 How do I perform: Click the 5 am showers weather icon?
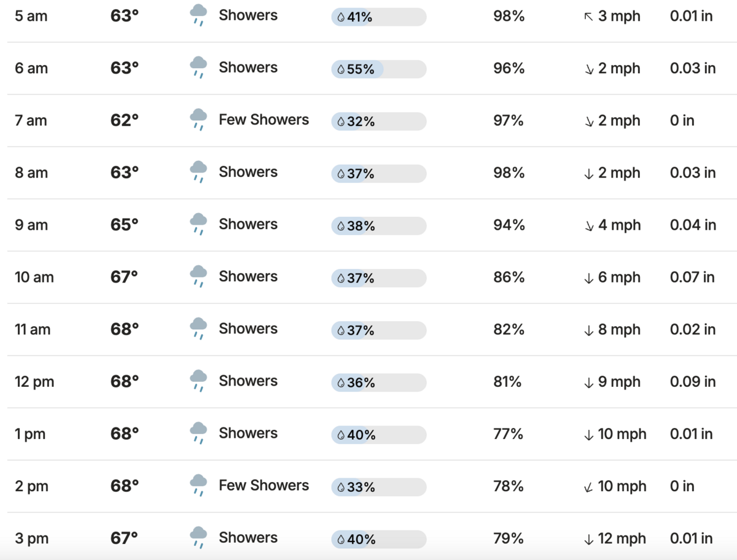click(x=198, y=15)
